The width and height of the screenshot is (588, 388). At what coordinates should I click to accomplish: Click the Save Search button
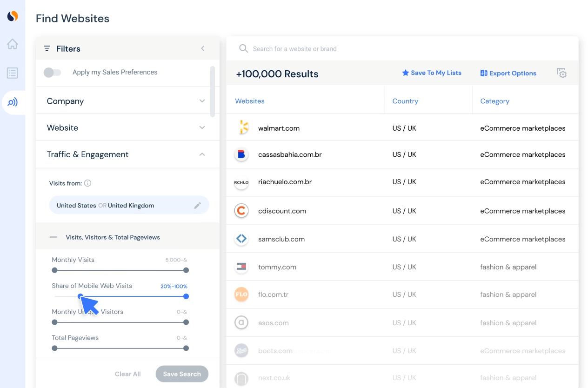(182, 374)
